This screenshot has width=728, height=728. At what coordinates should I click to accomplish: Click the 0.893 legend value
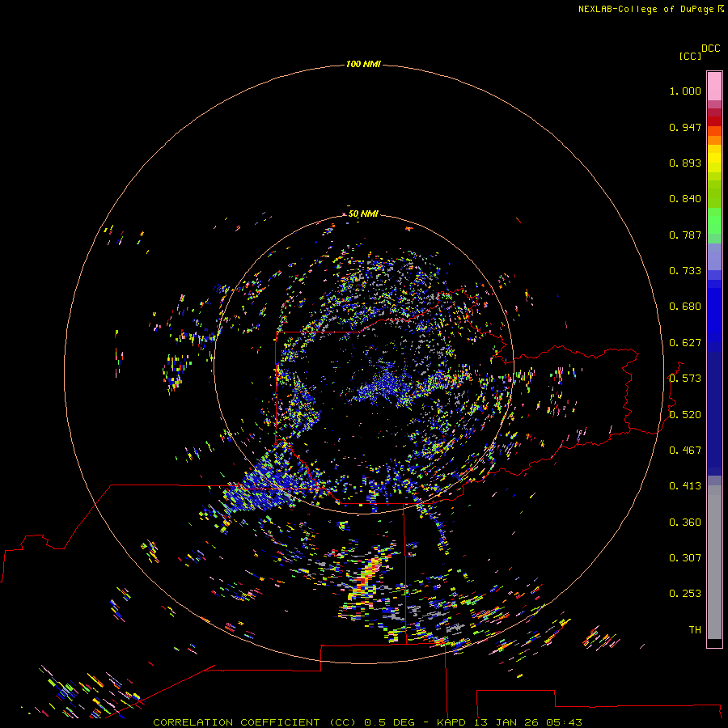click(x=685, y=163)
